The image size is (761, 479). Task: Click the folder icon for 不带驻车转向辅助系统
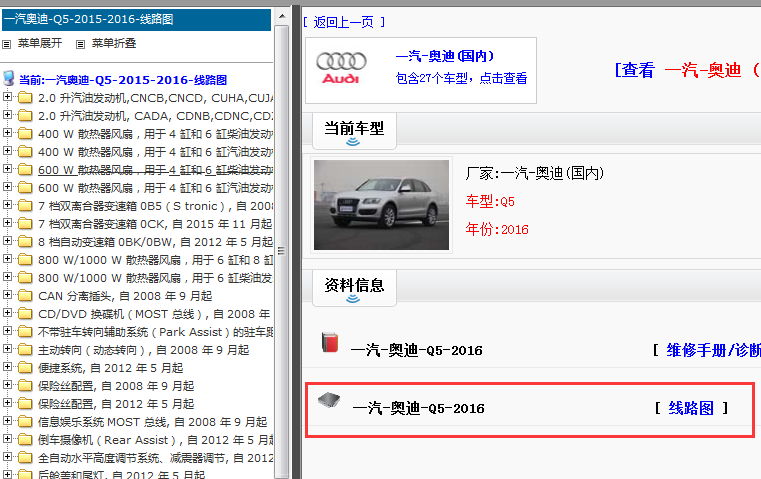point(25,331)
